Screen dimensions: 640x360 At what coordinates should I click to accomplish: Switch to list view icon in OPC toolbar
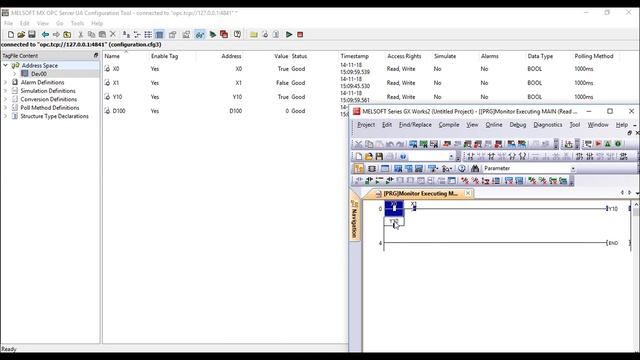[148, 35]
